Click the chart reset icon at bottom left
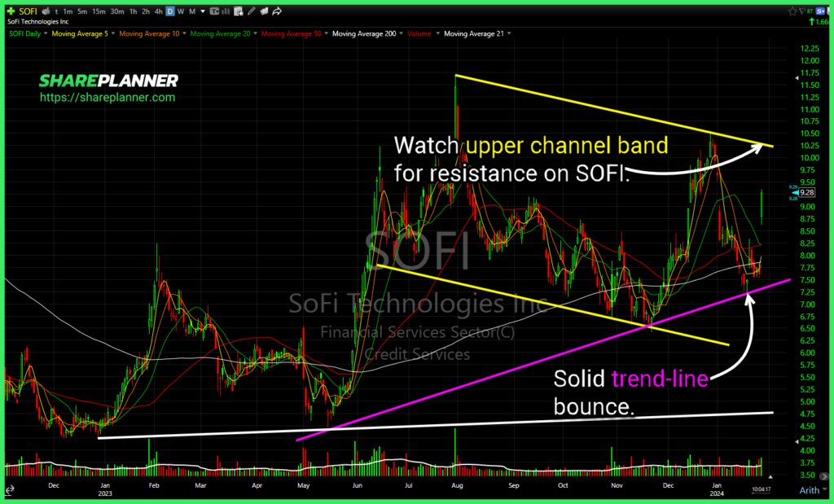This screenshot has width=834, height=504. 10,490
